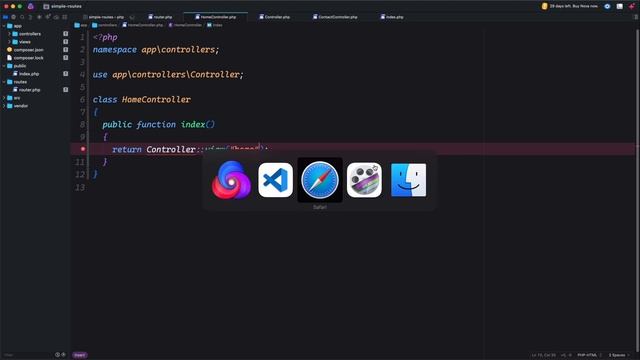Click the 'namespace app\controllers;' line
Screen dimensions: 640x360
coord(156,50)
